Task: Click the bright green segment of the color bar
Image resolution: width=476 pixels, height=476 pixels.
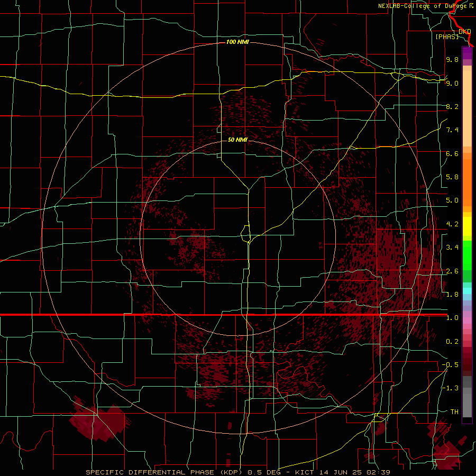Action: pos(467,255)
